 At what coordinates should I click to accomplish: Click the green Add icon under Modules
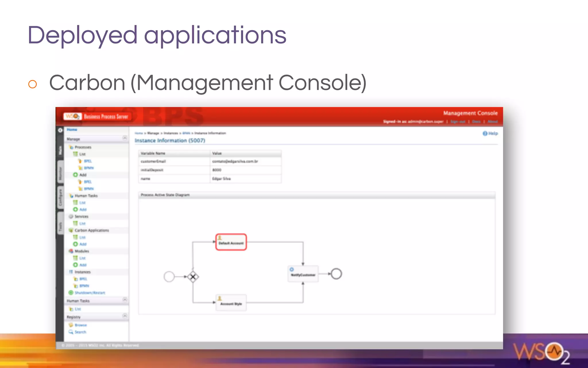(x=76, y=265)
